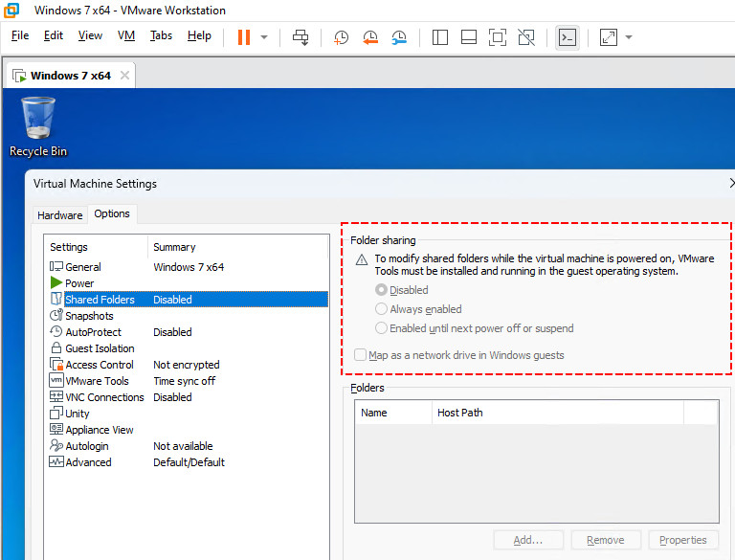Image resolution: width=735 pixels, height=560 pixels.
Task: Select the Appliance View row
Action: [x=188, y=430]
